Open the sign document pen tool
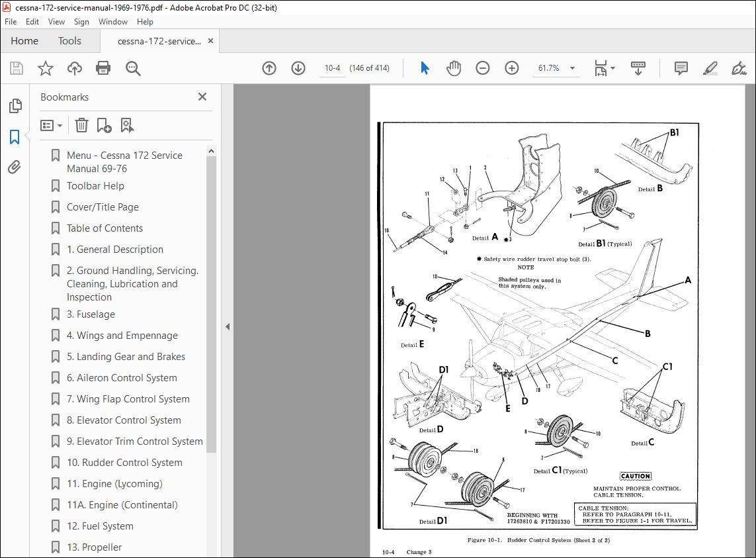Viewport: 756px width, 558px height. point(739,68)
